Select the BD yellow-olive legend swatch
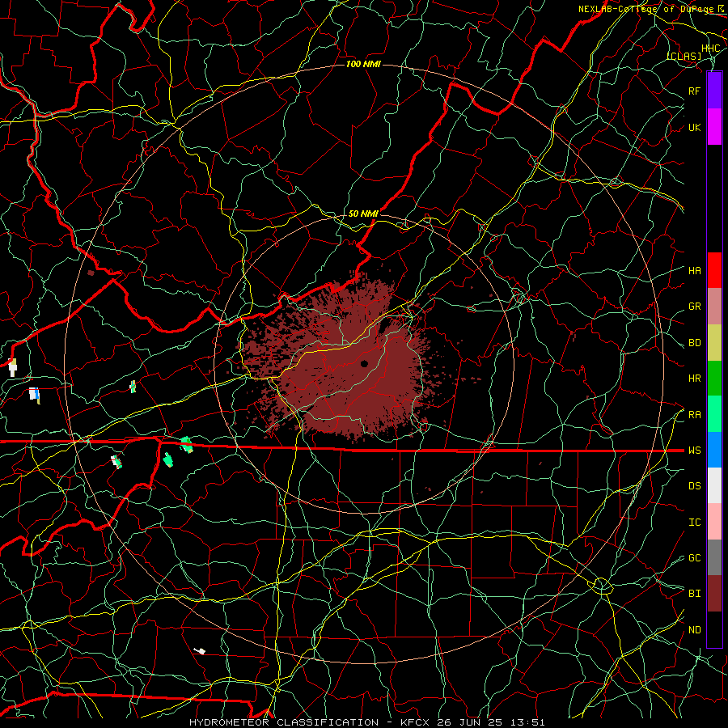The width and height of the screenshot is (728, 728). (x=714, y=343)
